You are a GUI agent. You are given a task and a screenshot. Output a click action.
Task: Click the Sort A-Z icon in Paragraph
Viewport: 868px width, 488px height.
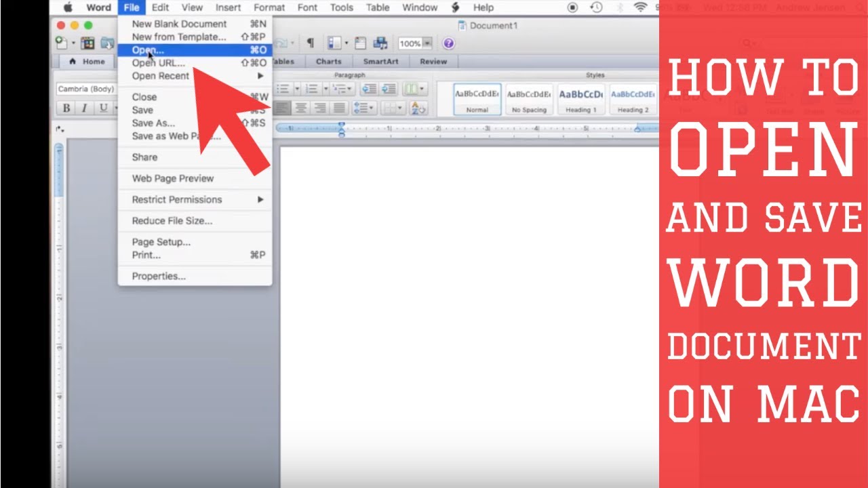click(x=418, y=108)
